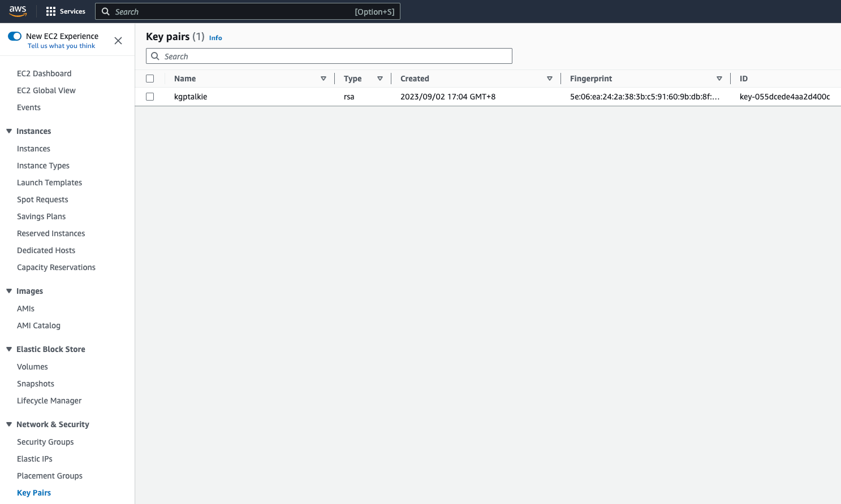Open Launch Templates page
Screen dimensions: 841x504
(x=49, y=183)
